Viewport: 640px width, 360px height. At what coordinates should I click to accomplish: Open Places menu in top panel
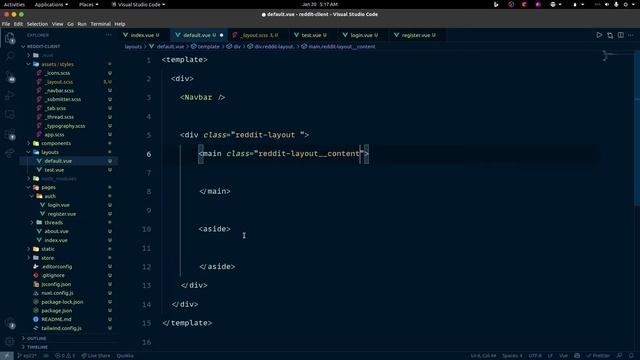click(89, 4)
